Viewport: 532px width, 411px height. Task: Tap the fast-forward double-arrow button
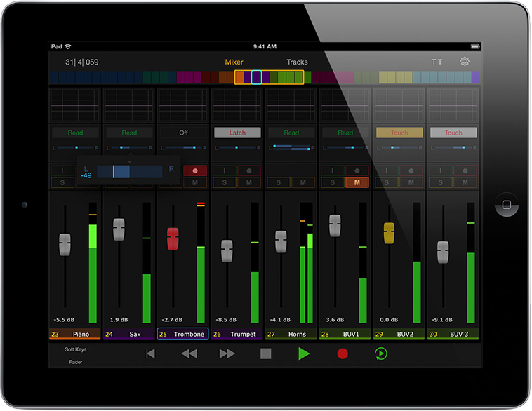[x=227, y=353]
